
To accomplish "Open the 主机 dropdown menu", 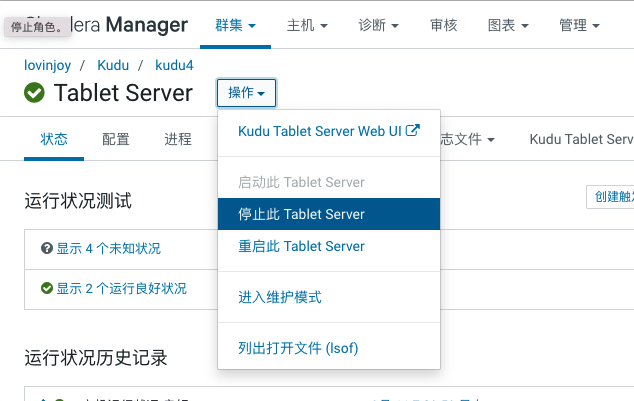I will [307, 25].
